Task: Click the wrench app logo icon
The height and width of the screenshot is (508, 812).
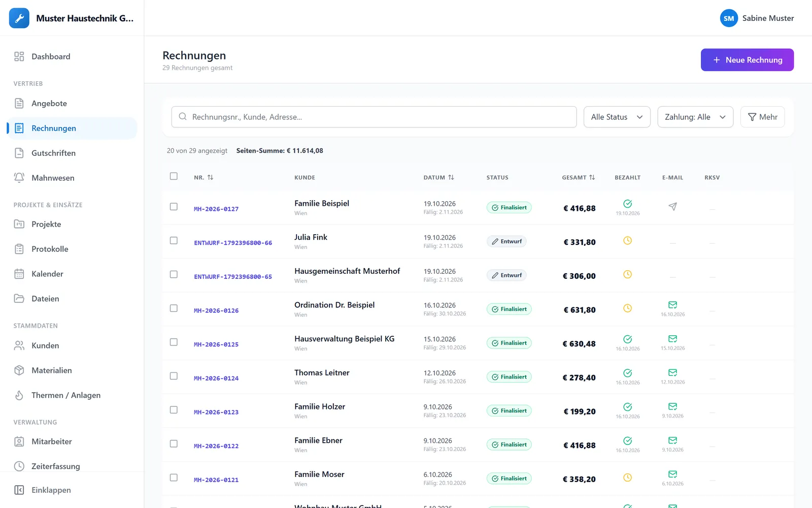Action: point(19,18)
